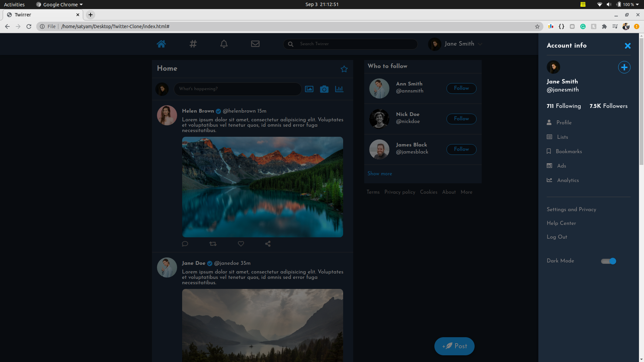644x362 pixels.
Task: Attach an image with the picture icon
Action: (x=309, y=89)
